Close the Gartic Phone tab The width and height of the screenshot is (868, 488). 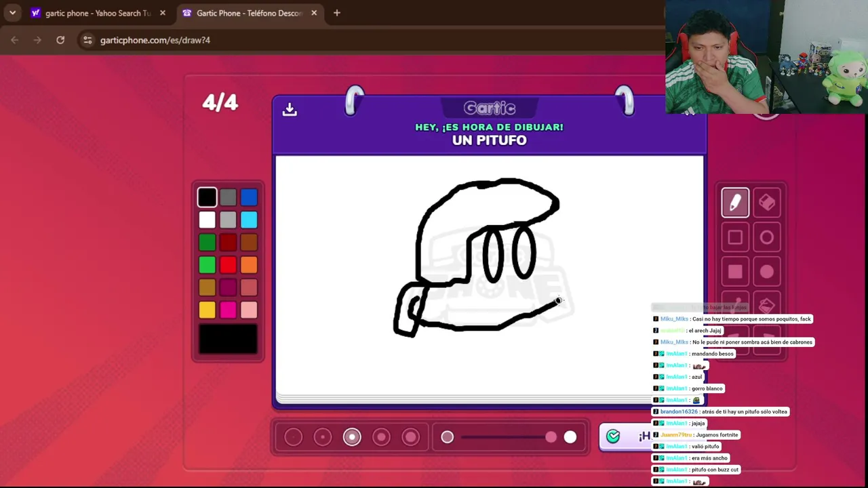(x=314, y=13)
